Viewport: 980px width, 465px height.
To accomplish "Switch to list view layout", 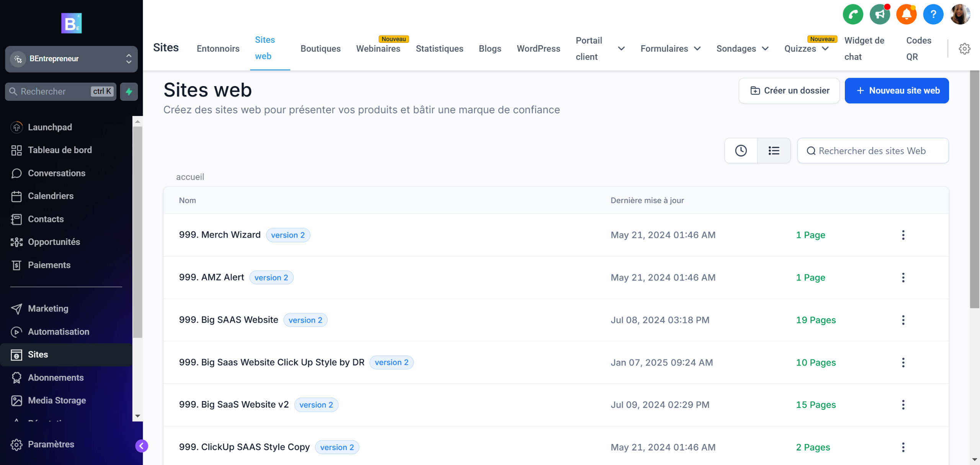I will (774, 151).
